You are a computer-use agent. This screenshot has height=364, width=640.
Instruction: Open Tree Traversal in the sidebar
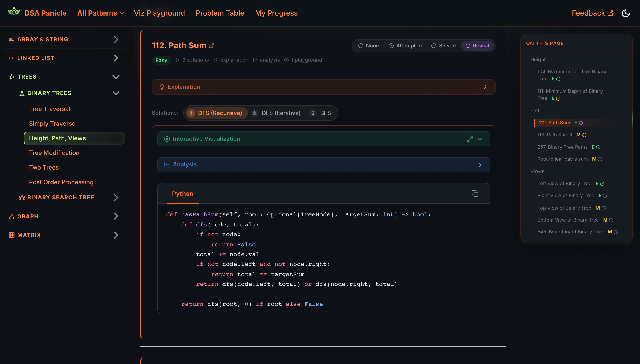pos(50,109)
